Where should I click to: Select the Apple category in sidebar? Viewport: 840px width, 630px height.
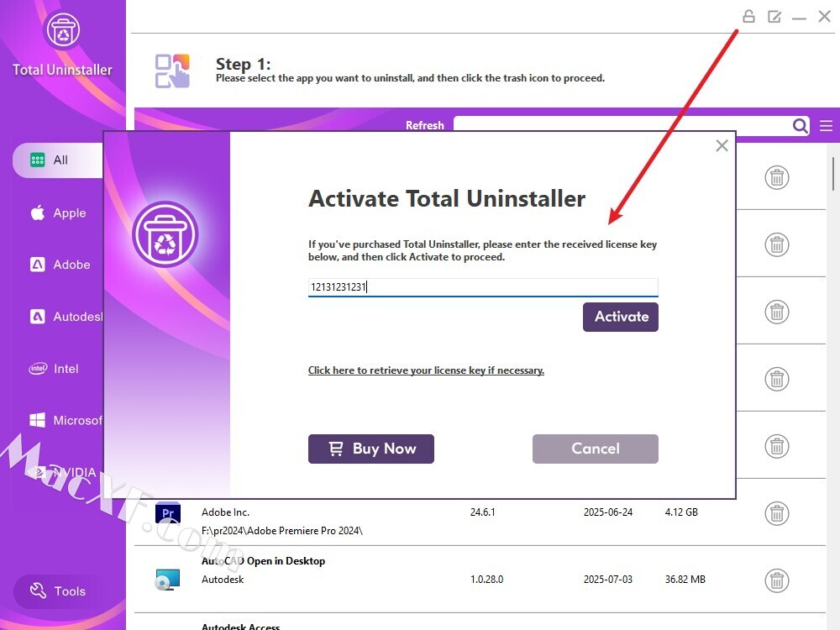(x=58, y=213)
